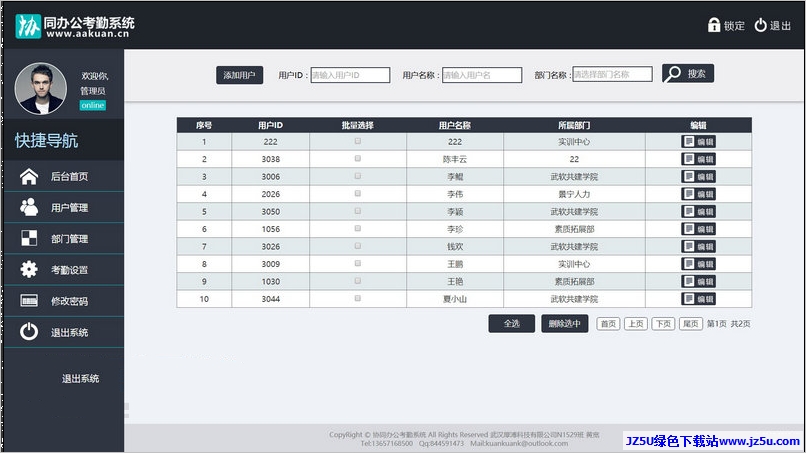Edit the user with ID 1056

pos(699,229)
